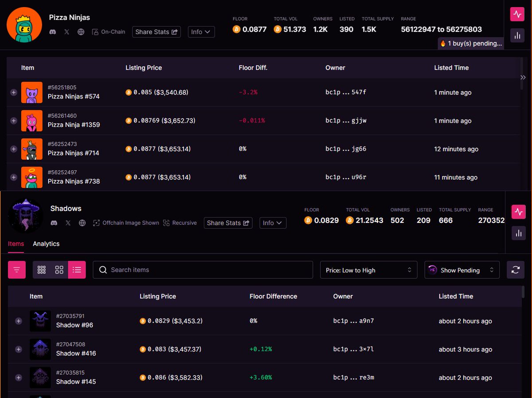This screenshot has height=398, width=532.
Task: Expand Info dropdown for Pizza Ninjas
Action: [x=201, y=32]
